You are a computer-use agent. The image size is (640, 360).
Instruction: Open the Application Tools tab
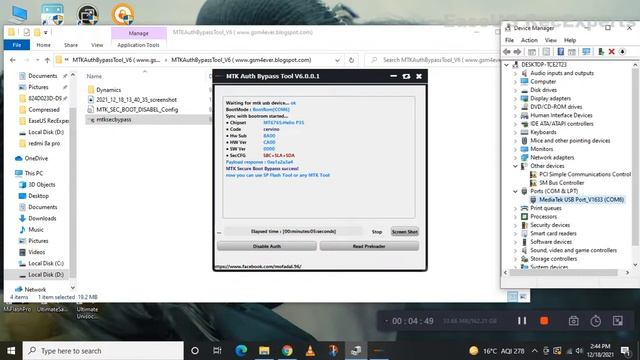tap(138, 45)
